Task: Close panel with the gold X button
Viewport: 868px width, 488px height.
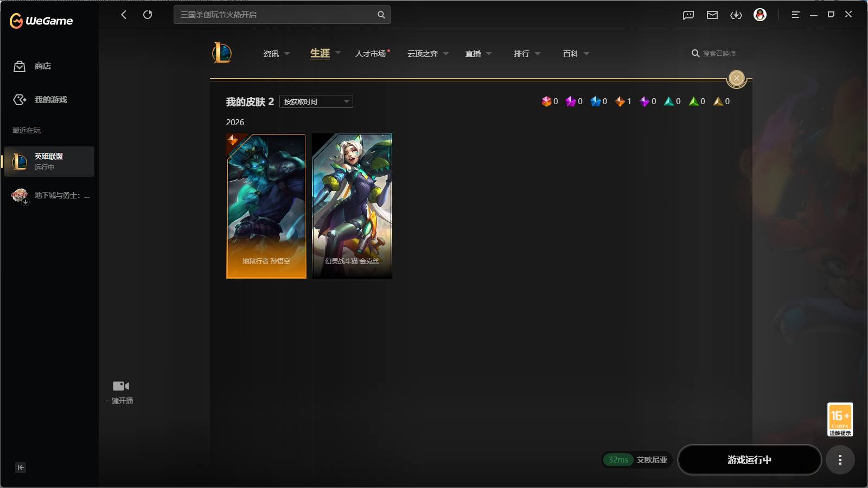Action: (737, 79)
